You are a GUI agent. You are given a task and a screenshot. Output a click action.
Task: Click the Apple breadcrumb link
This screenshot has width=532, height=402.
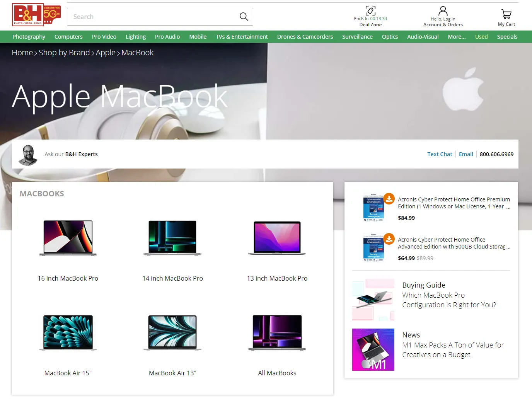pyautogui.click(x=106, y=53)
